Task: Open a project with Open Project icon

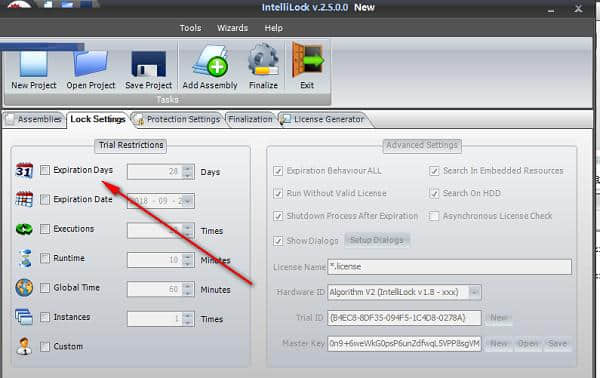Action: click(x=91, y=64)
